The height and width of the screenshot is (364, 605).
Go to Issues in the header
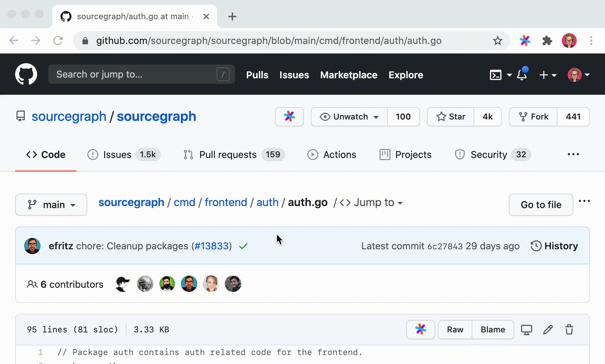[x=294, y=75]
